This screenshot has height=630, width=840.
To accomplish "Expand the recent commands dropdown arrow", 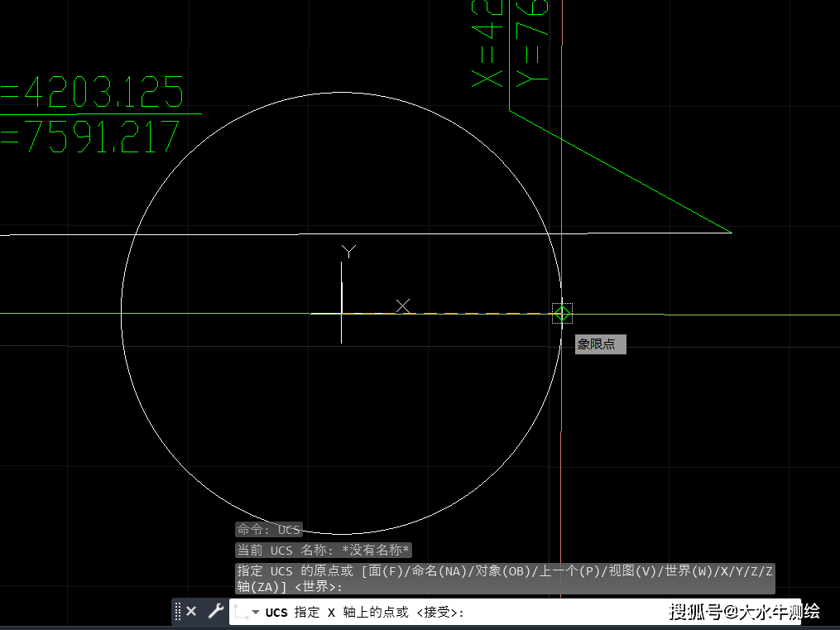I will coord(256,612).
